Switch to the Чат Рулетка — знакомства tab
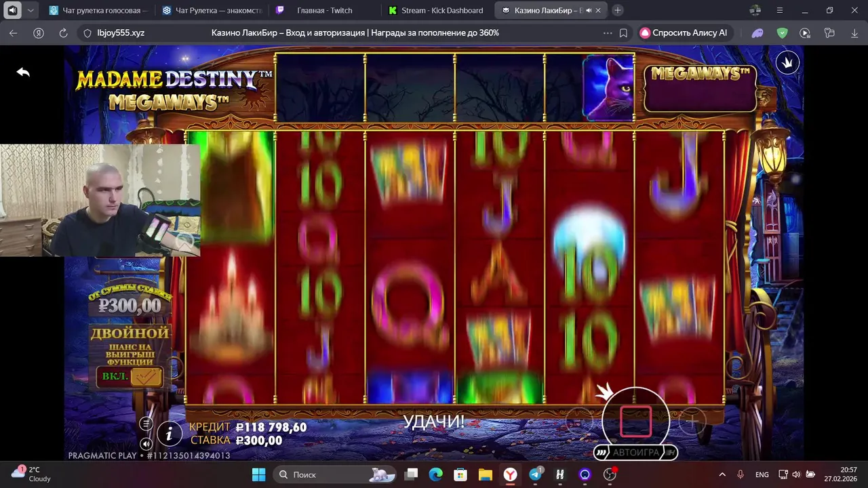The image size is (868, 488). pyautogui.click(x=212, y=10)
